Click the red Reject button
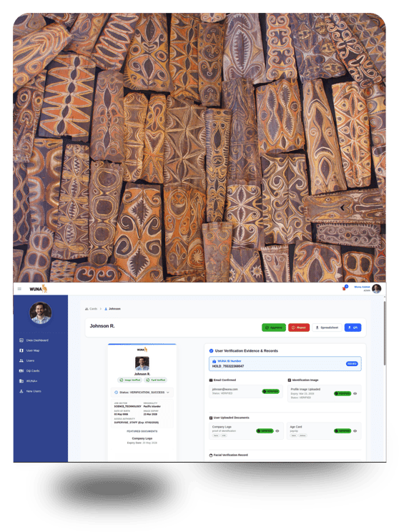The image size is (399, 532). coord(299,327)
